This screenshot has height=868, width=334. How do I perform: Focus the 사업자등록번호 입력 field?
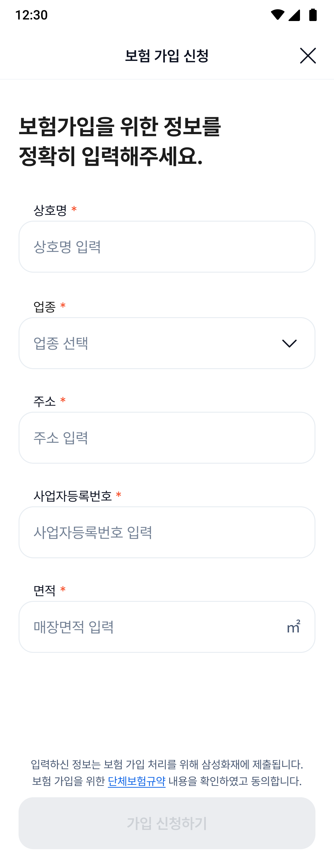(167, 532)
